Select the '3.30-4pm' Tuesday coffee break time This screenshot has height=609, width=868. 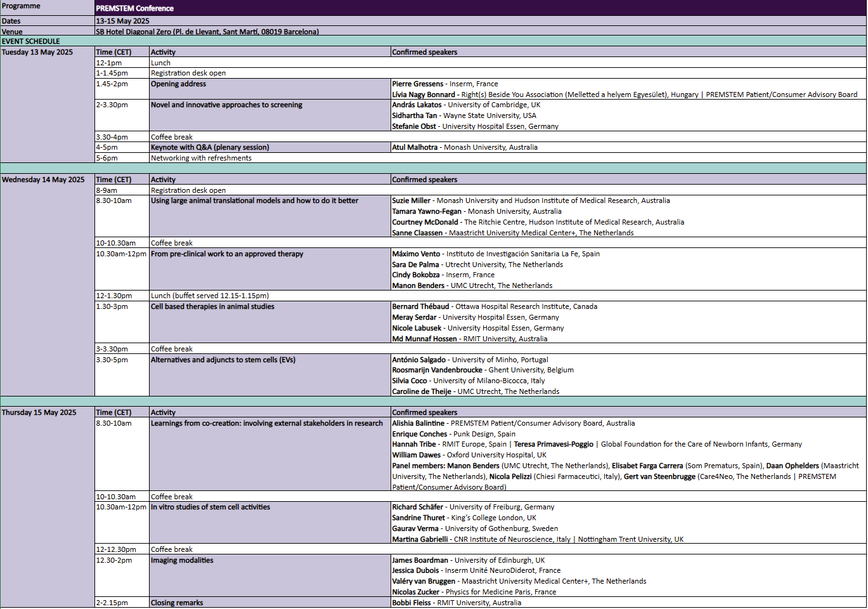122,137
